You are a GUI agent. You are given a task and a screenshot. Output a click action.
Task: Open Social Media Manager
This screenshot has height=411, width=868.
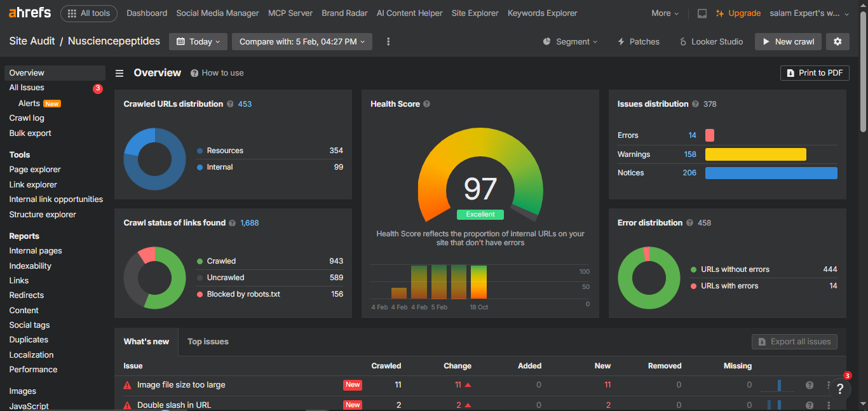217,13
